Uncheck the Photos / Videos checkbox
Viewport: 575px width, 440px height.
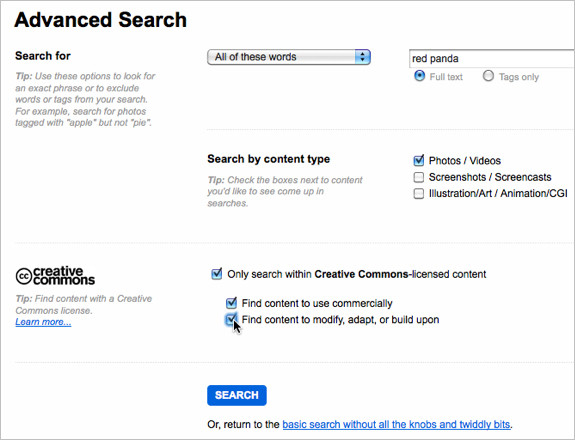click(418, 160)
